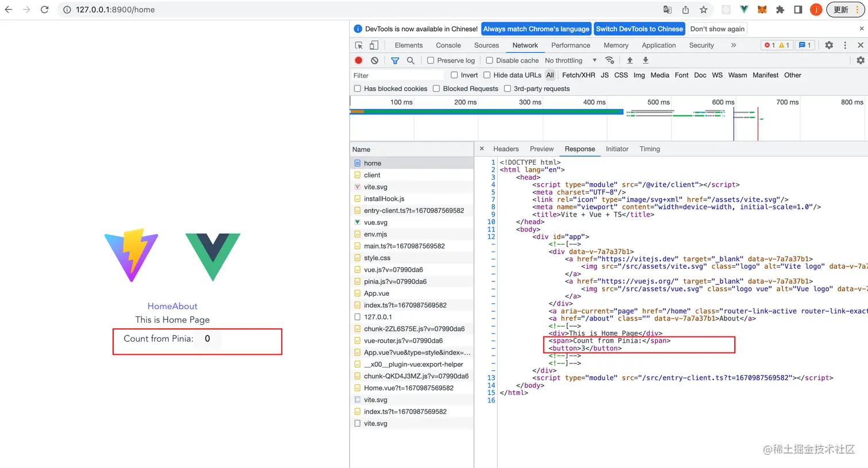Open network search with magnifier icon
Screen dimensions: 868x468
click(x=410, y=60)
